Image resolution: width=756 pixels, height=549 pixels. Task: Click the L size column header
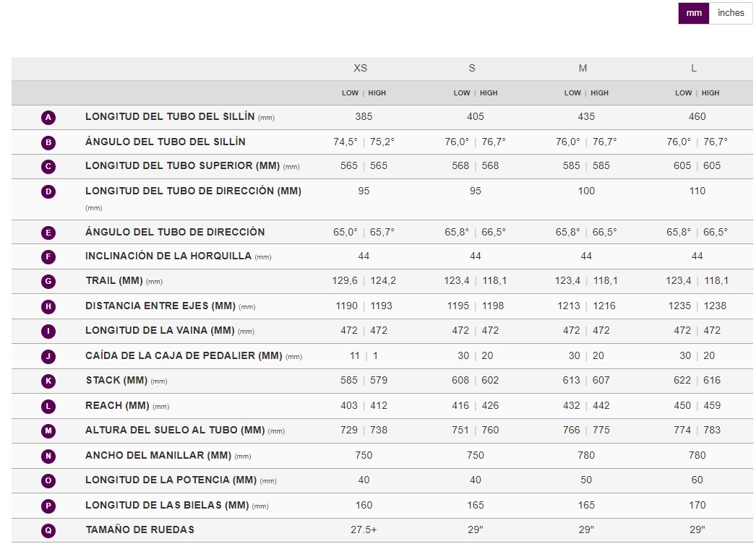click(x=694, y=69)
